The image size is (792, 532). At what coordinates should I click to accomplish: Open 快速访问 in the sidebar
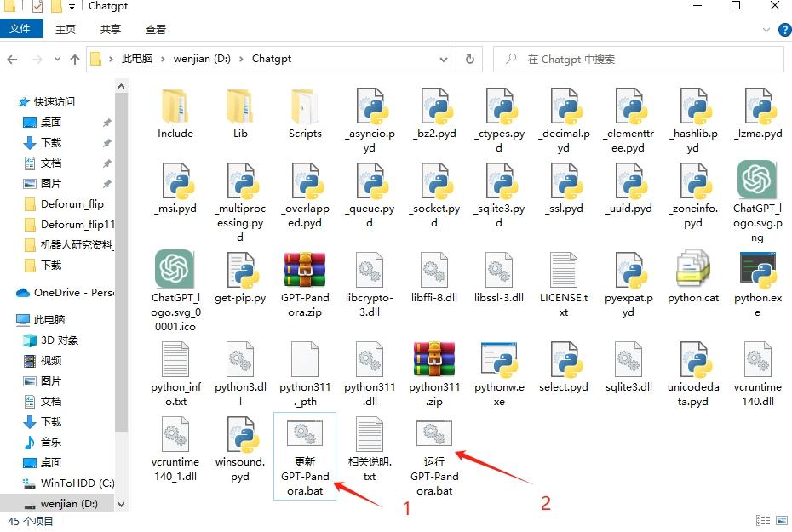pos(54,102)
